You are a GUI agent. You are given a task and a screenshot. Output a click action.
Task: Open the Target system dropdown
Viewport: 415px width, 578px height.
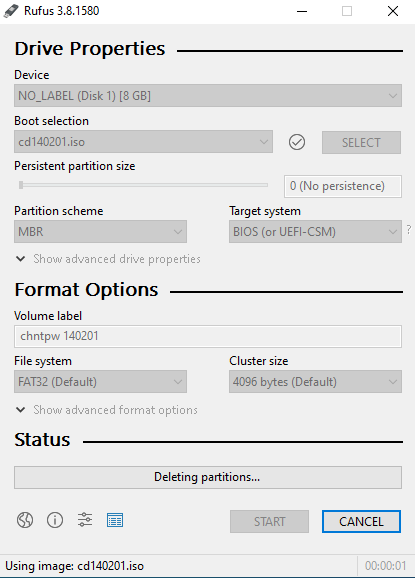(x=315, y=231)
